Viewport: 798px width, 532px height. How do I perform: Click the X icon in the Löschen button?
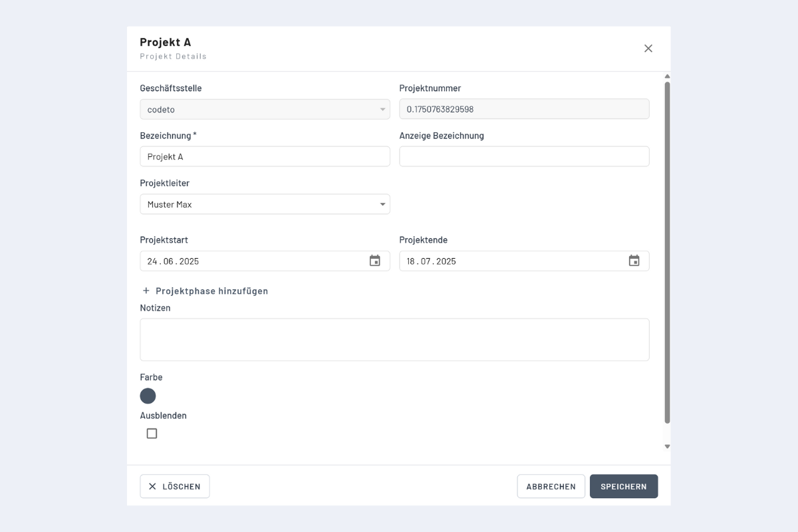click(152, 486)
